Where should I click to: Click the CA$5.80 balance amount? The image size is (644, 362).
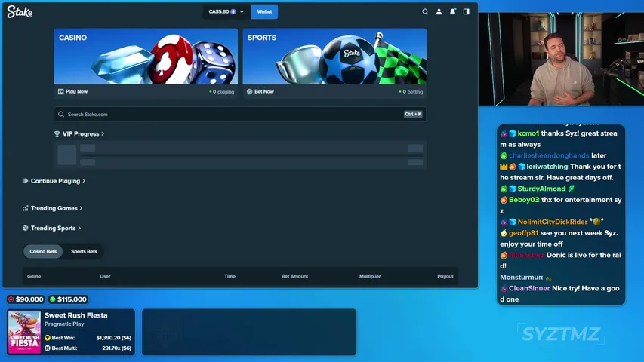218,11
